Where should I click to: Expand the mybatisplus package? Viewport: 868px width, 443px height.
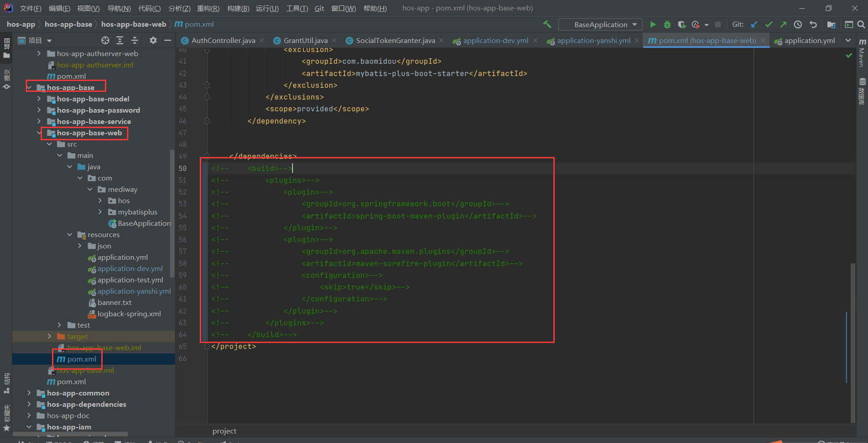pos(100,212)
